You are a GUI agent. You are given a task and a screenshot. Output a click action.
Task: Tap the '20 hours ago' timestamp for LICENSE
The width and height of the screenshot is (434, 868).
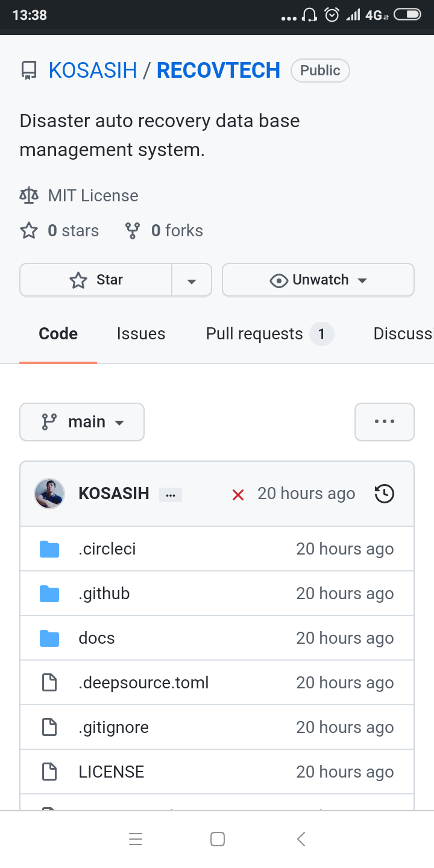[x=345, y=772]
